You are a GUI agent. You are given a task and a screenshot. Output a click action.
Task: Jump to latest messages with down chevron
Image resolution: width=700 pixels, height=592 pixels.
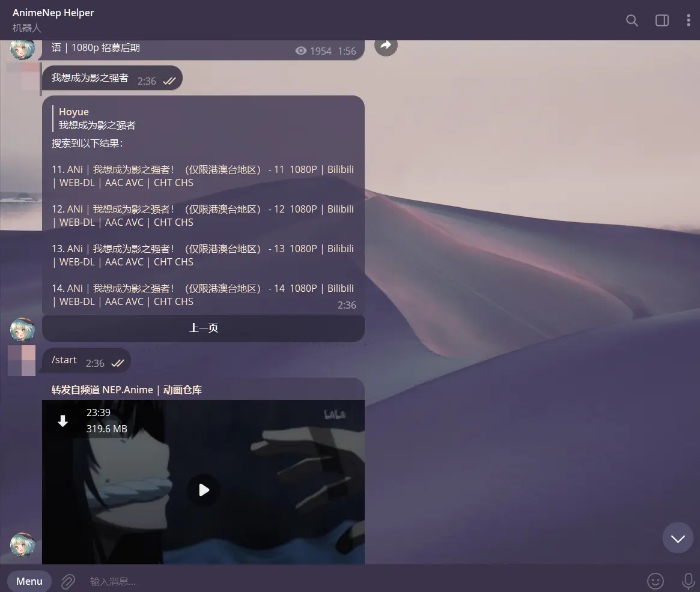pyautogui.click(x=678, y=538)
